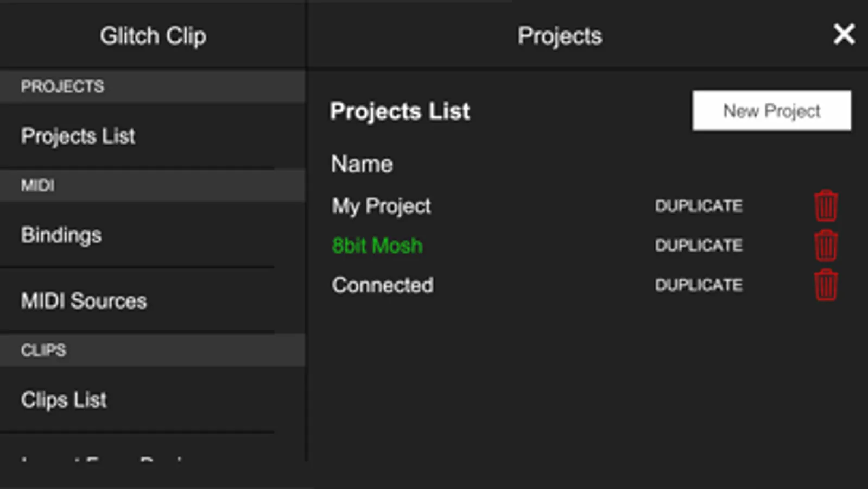Image resolution: width=868 pixels, height=489 pixels.
Task: Close the Projects panel with the X
Action: 844,35
